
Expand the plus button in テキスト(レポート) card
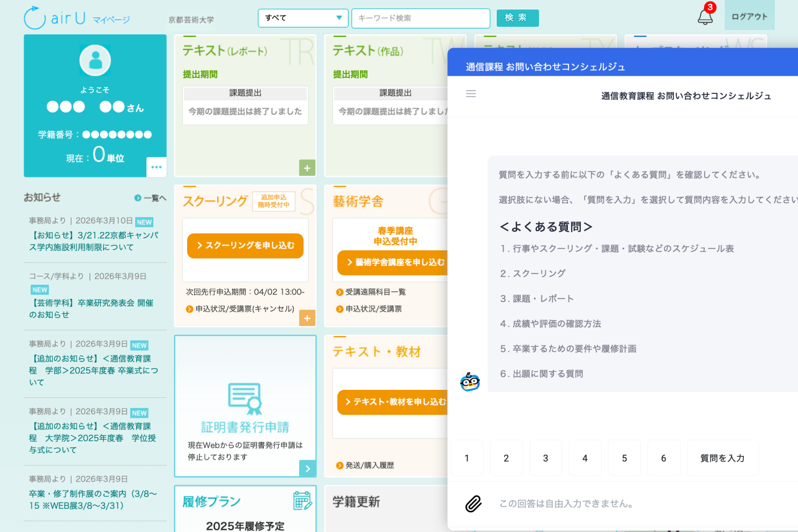(307, 168)
